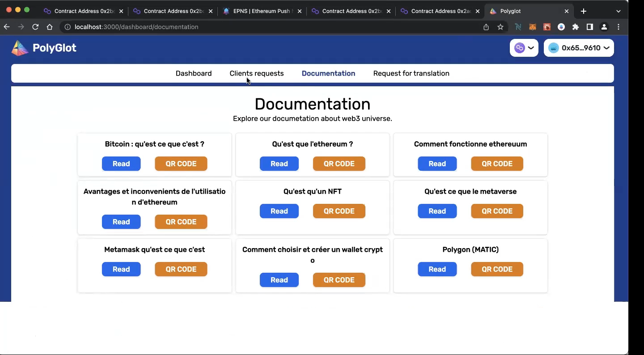644x355 pixels.
Task: Show QR CODE for wallet crypto article
Action: (339, 280)
